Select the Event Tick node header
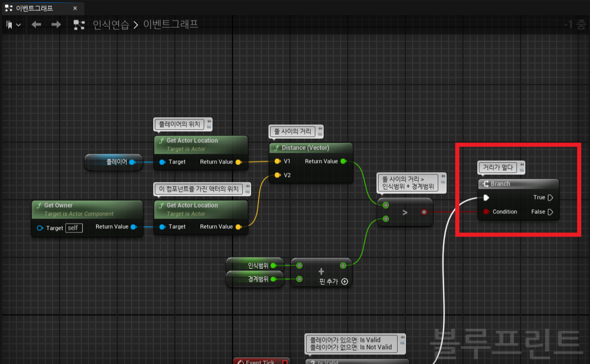 (x=261, y=361)
